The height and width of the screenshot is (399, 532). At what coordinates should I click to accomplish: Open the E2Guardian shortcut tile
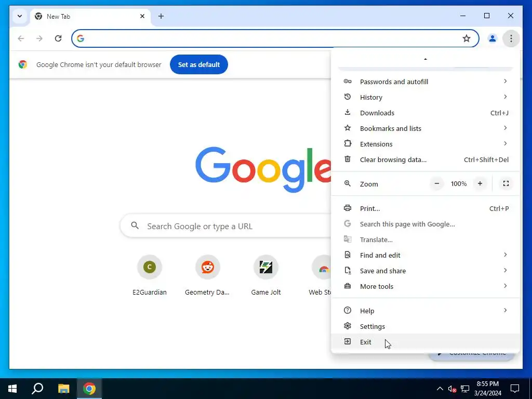click(x=149, y=275)
